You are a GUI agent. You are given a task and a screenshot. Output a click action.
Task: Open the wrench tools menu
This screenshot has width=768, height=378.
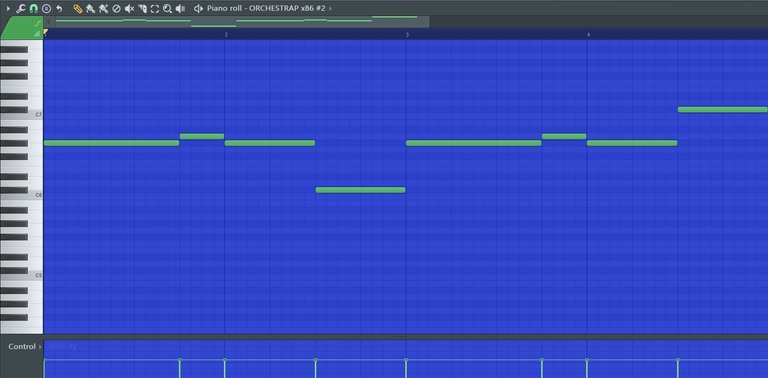click(x=21, y=8)
